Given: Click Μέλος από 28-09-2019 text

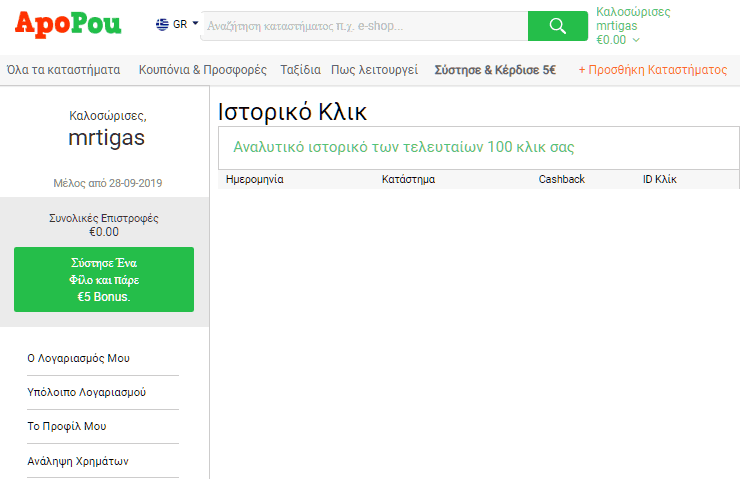Looking at the screenshot, I should coord(108,183).
